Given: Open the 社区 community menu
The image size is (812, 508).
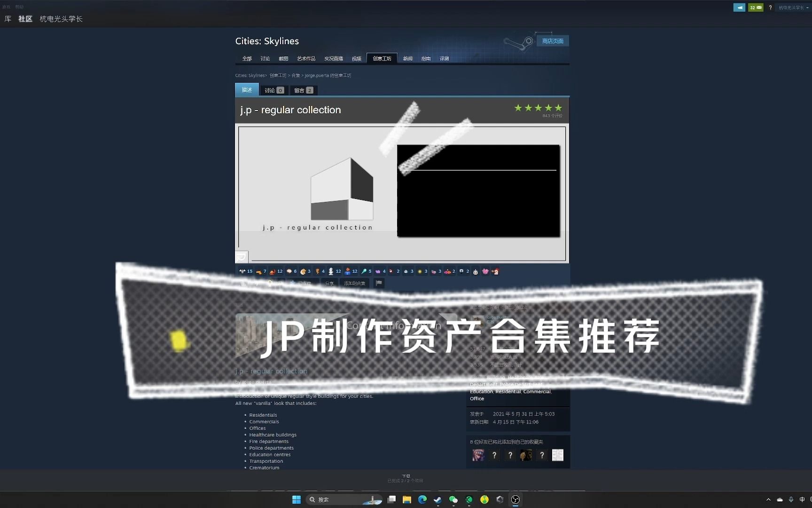Looking at the screenshot, I should point(25,19).
